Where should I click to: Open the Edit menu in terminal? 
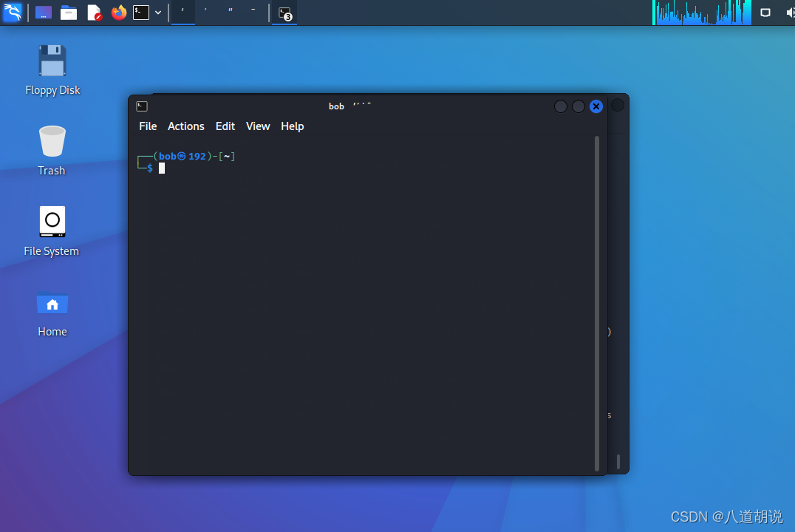pyautogui.click(x=225, y=126)
